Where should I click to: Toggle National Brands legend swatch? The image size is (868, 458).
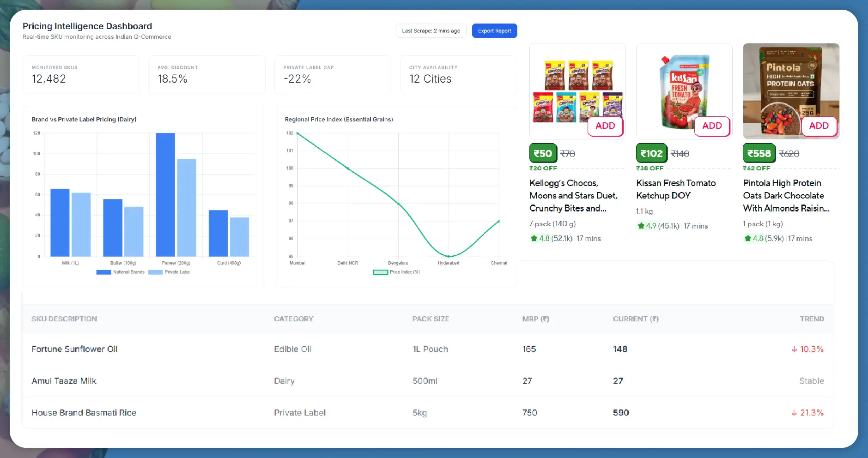coord(103,272)
